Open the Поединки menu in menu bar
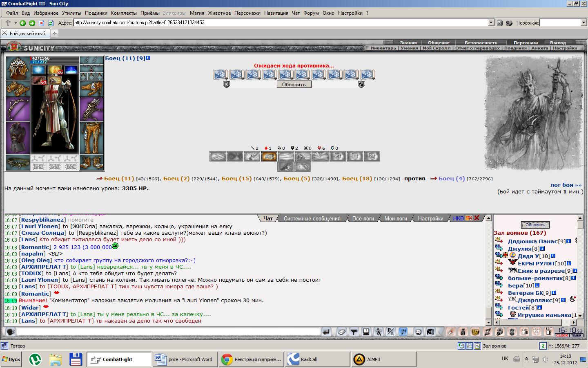This screenshot has width=588, height=368. pyautogui.click(x=96, y=13)
